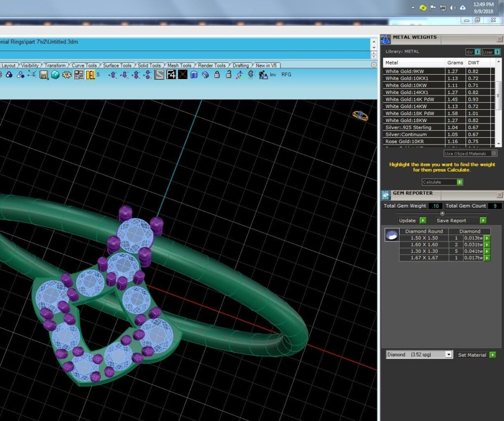Click the tray volume speaker icon
The height and width of the screenshot is (421, 504).
click(453, 8)
